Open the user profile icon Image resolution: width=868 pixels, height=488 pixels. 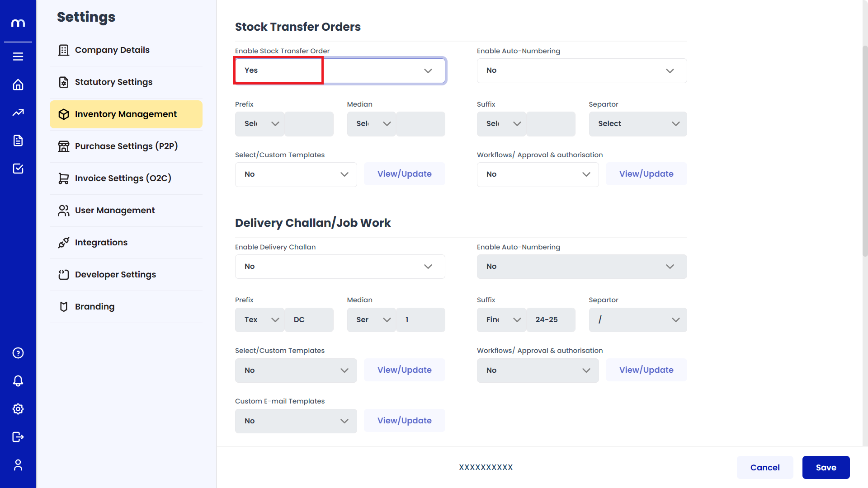[18, 465]
